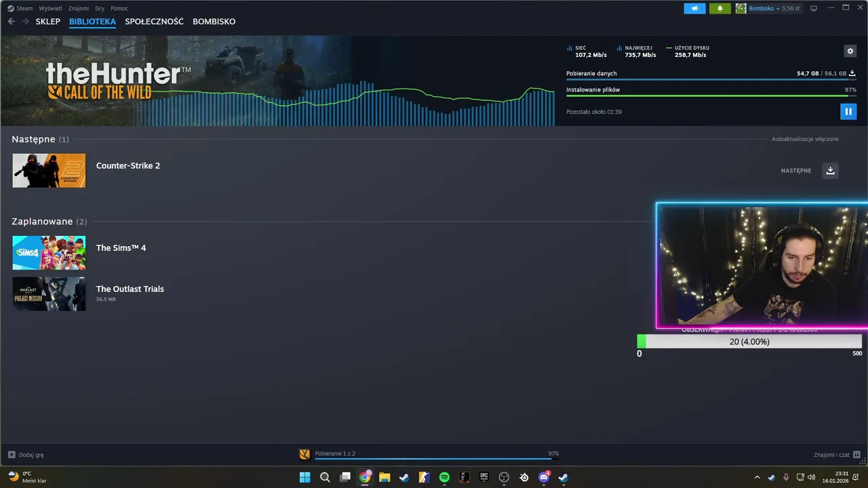The width and height of the screenshot is (868, 488).
Task: Open the Znajomi menu
Action: [79, 8]
